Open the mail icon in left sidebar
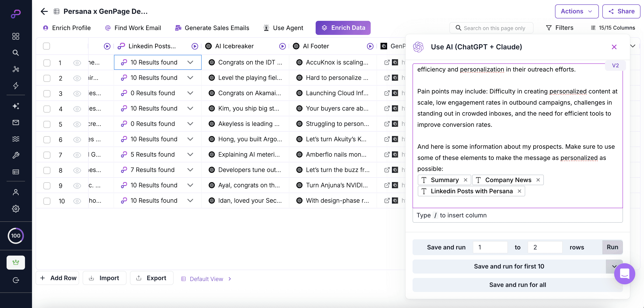 tap(16, 122)
